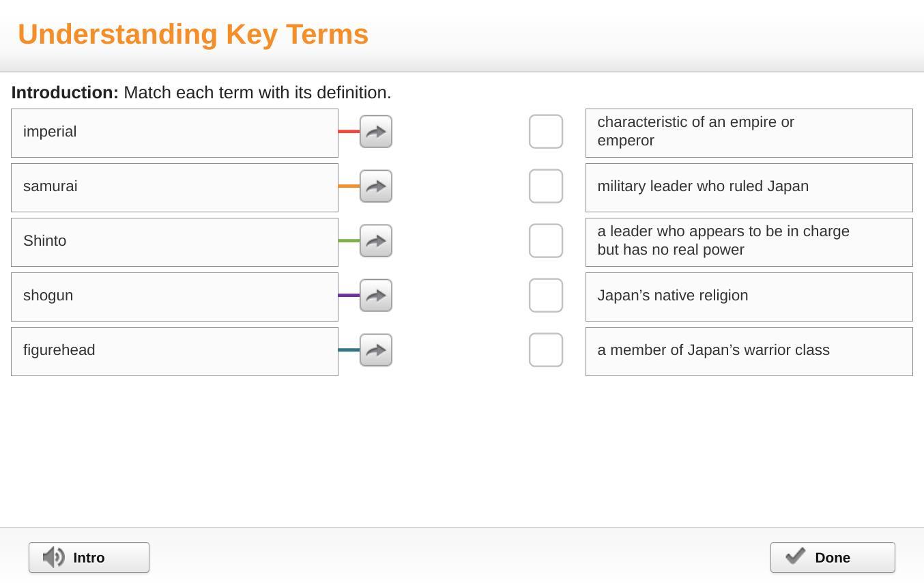Click the arrow icon next to Shinto

pos(376,241)
